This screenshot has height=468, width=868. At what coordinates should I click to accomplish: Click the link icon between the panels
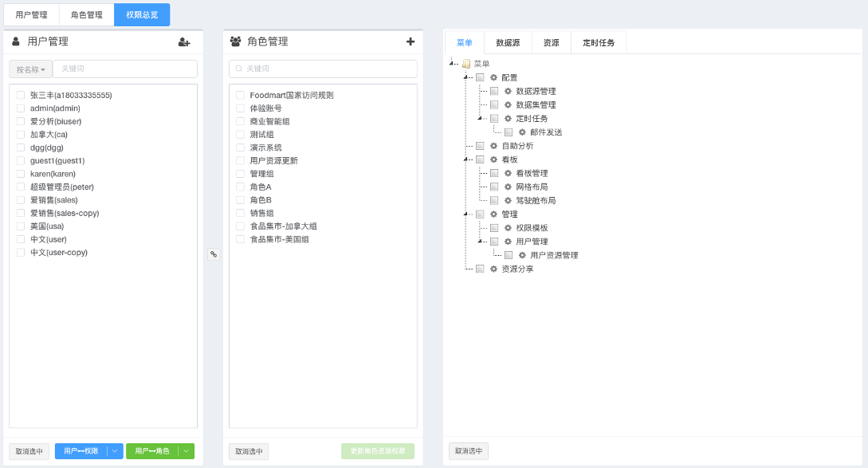213,254
